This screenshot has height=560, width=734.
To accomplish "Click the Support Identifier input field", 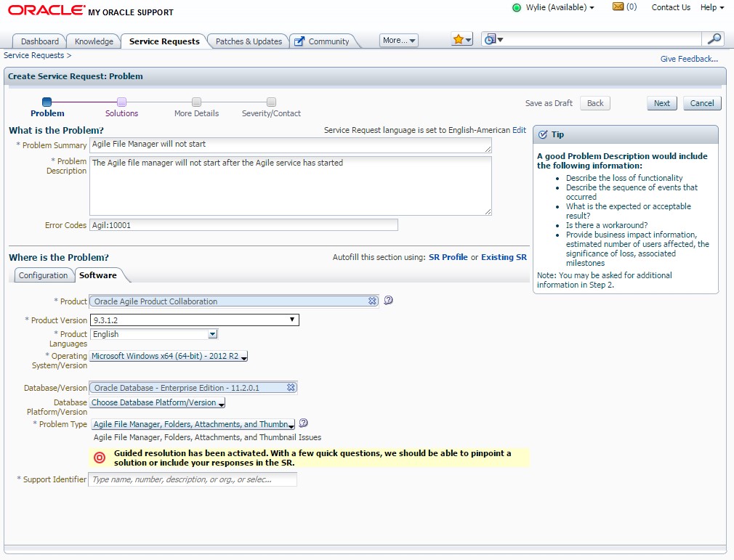I will [193, 479].
